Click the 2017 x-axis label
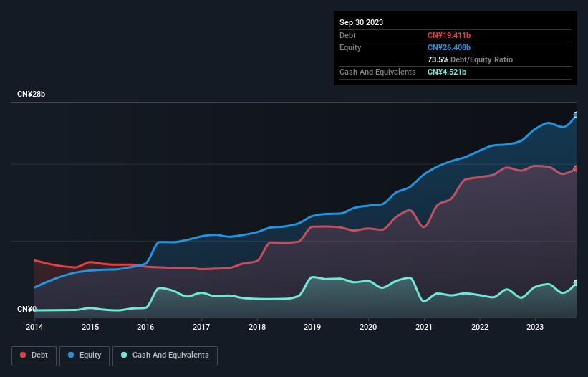This screenshot has height=377, width=588. [x=201, y=327]
